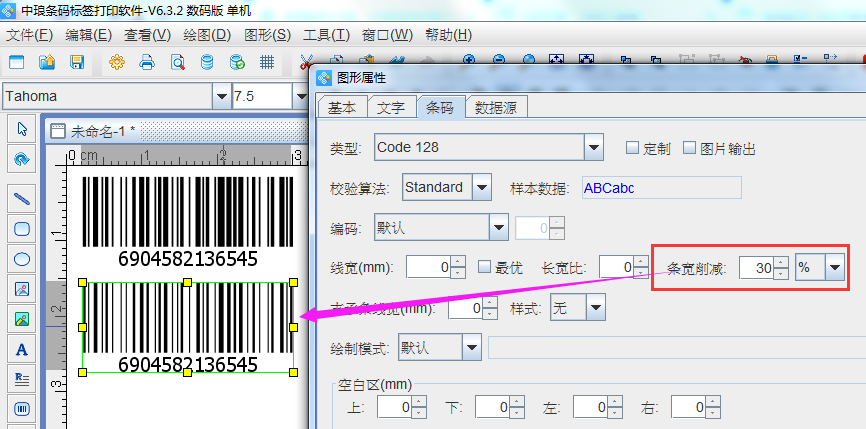Tick the 最优 checkbox
Image resolution: width=866 pixels, height=429 pixels.
485,267
